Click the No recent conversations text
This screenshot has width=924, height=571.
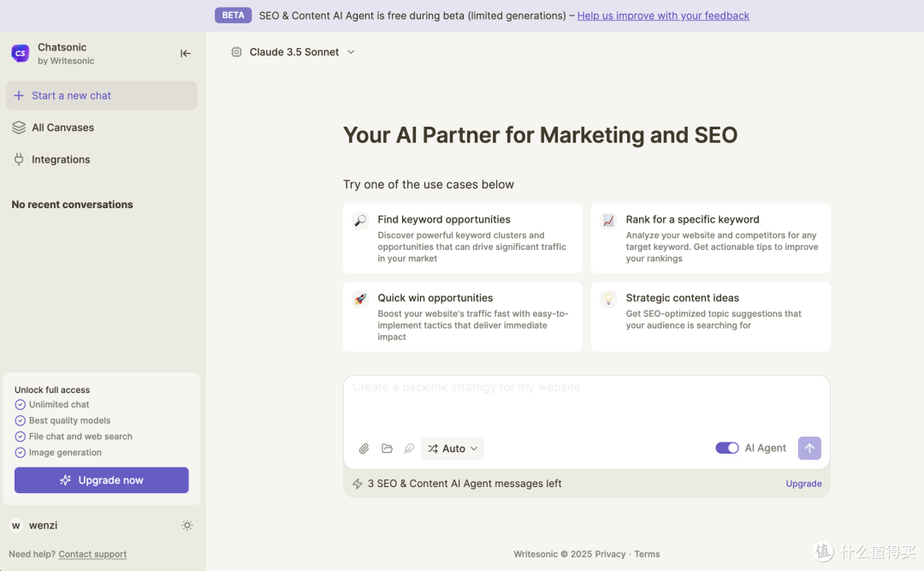73,205
